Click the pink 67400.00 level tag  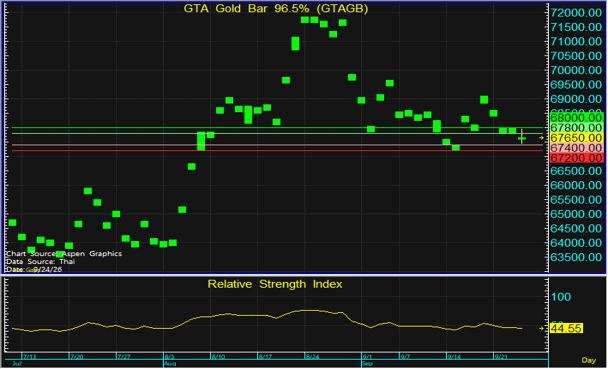[577, 148]
